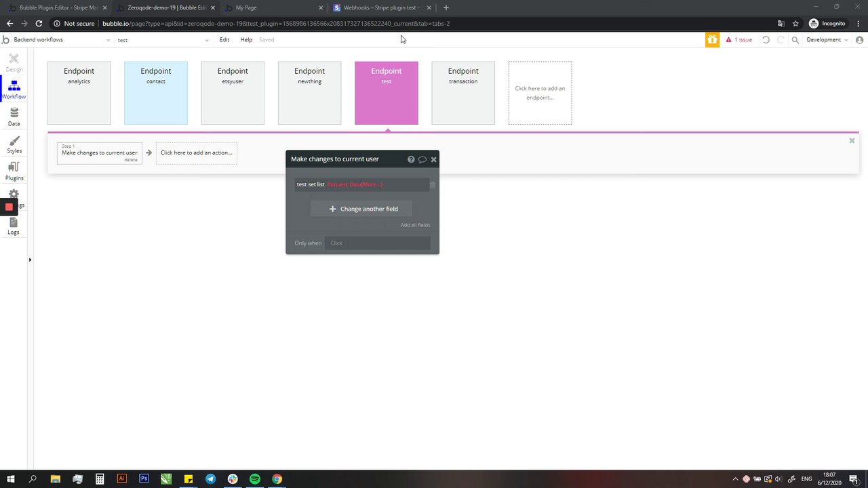Open a new browser tab

[446, 7]
